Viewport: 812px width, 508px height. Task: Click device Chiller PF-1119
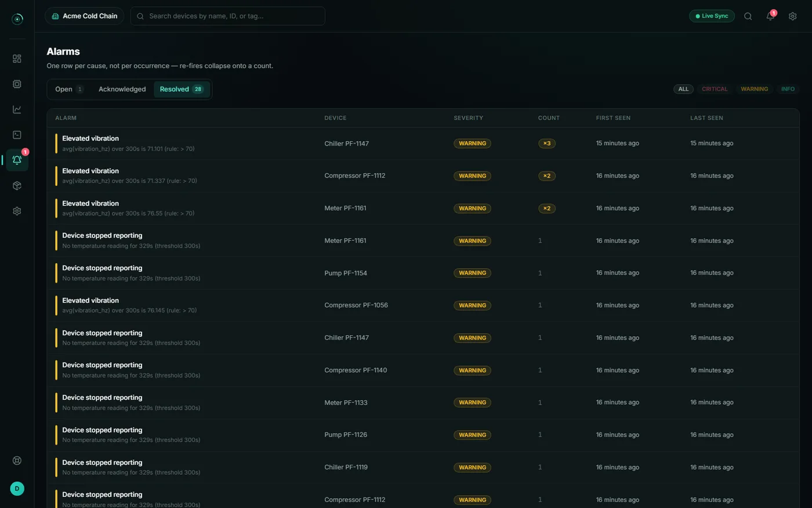[346, 467]
